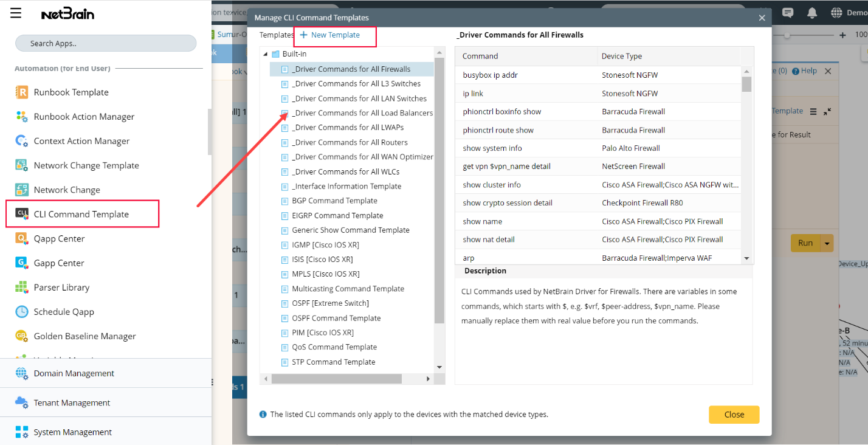Click the hamburger menu icon
Viewport: 868px width, 445px height.
(x=16, y=12)
